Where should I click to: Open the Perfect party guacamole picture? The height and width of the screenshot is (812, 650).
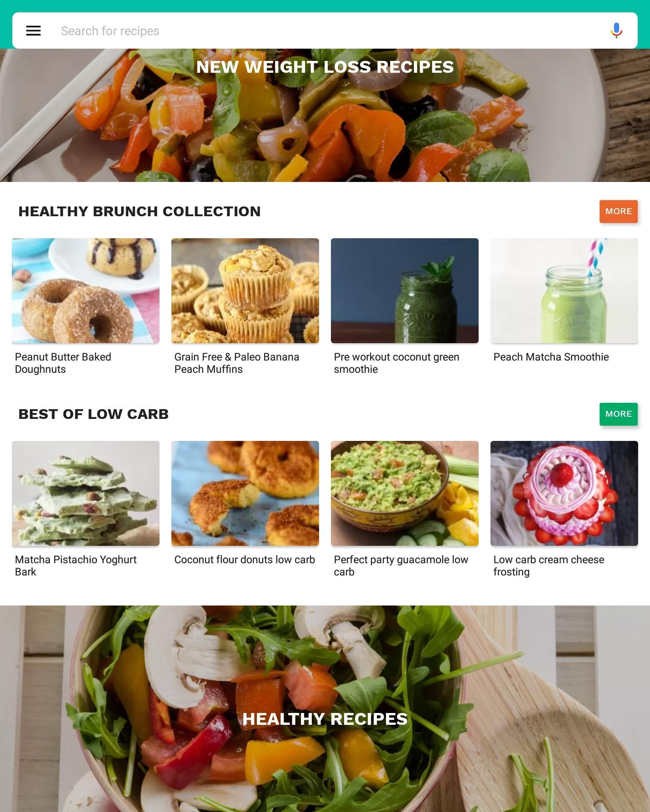click(405, 493)
